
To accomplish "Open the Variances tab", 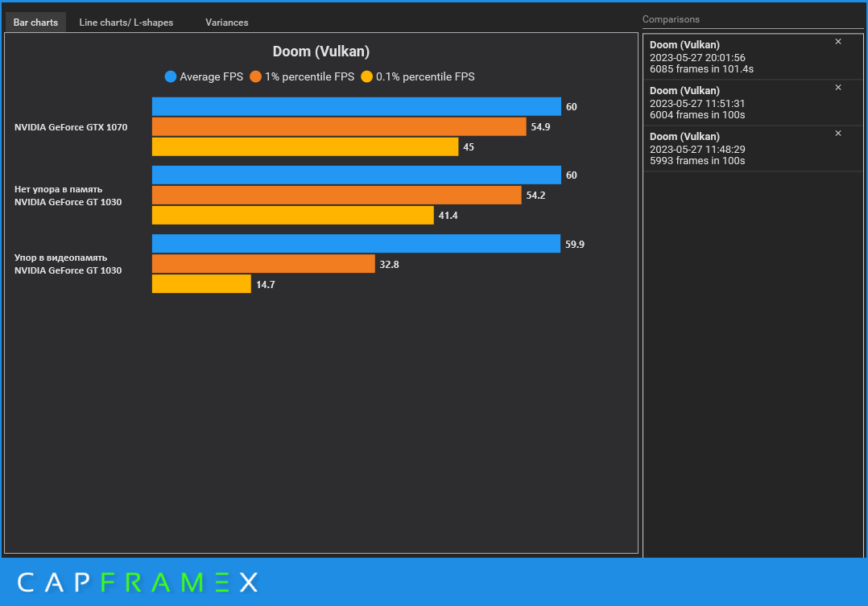I will (227, 23).
